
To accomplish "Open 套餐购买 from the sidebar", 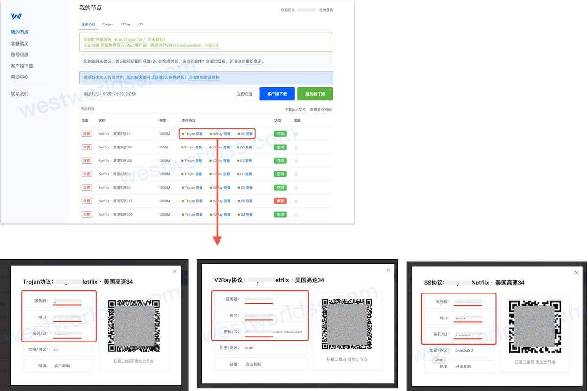I will tap(20, 43).
